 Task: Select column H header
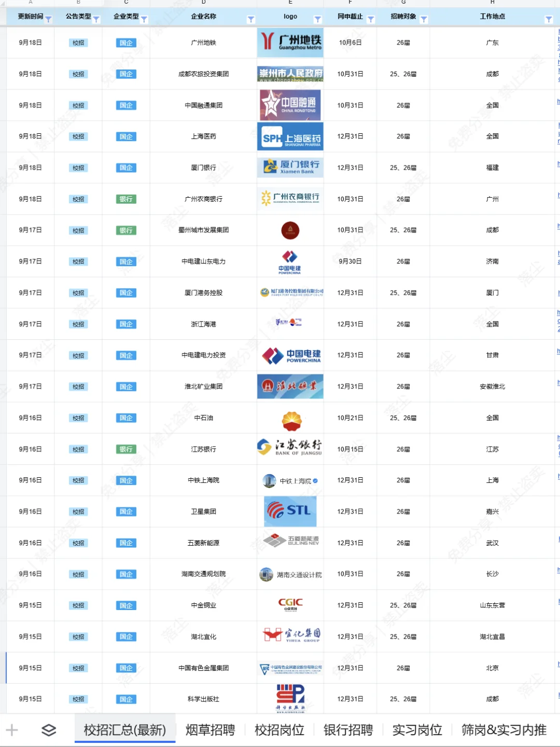coord(492,3)
